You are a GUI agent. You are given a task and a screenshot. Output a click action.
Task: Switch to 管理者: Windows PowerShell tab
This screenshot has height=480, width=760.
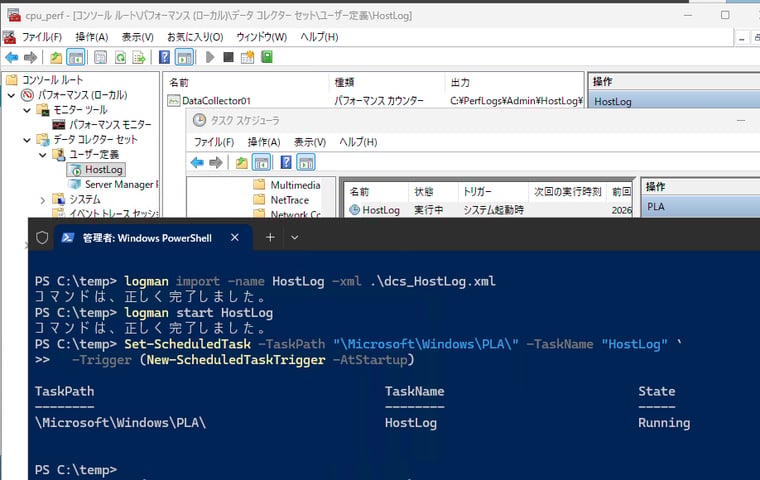coord(147,238)
